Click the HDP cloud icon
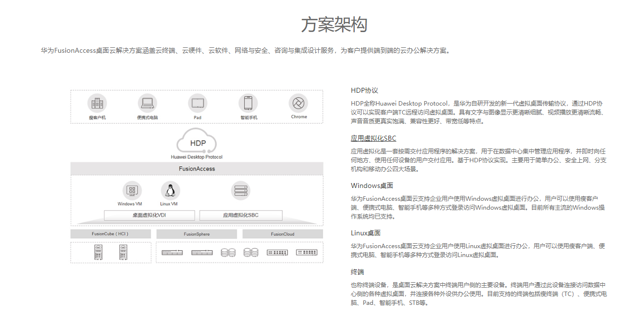Viewport: 644px width, 333px height. [x=197, y=141]
